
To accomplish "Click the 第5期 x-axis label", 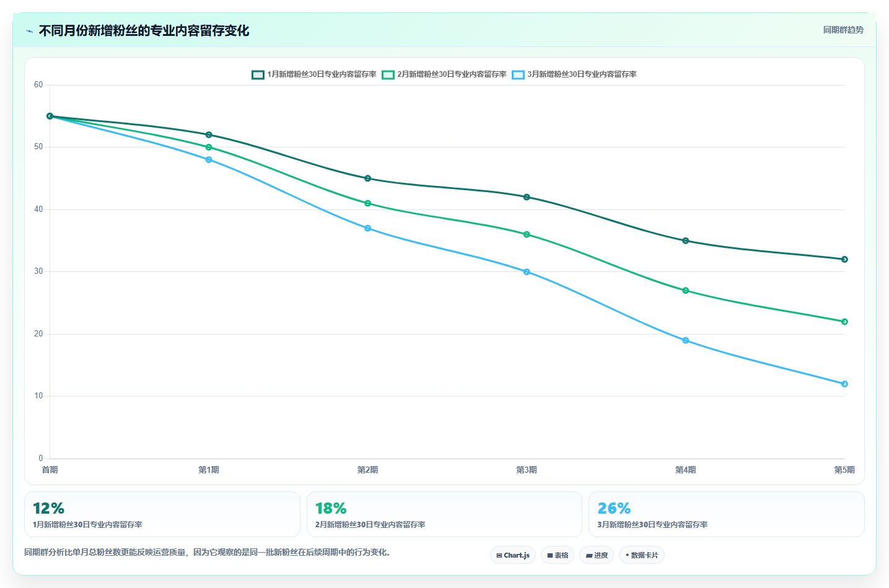I will tap(844, 470).
